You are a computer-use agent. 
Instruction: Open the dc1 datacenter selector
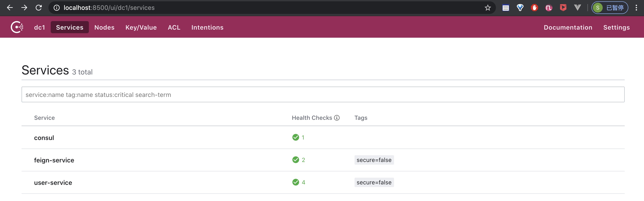click(x=39, y=27)
